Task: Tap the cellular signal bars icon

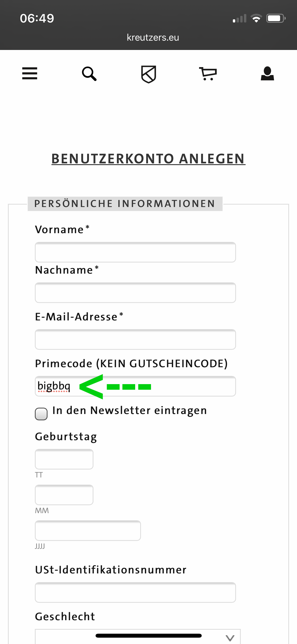Action: (239, 18)
